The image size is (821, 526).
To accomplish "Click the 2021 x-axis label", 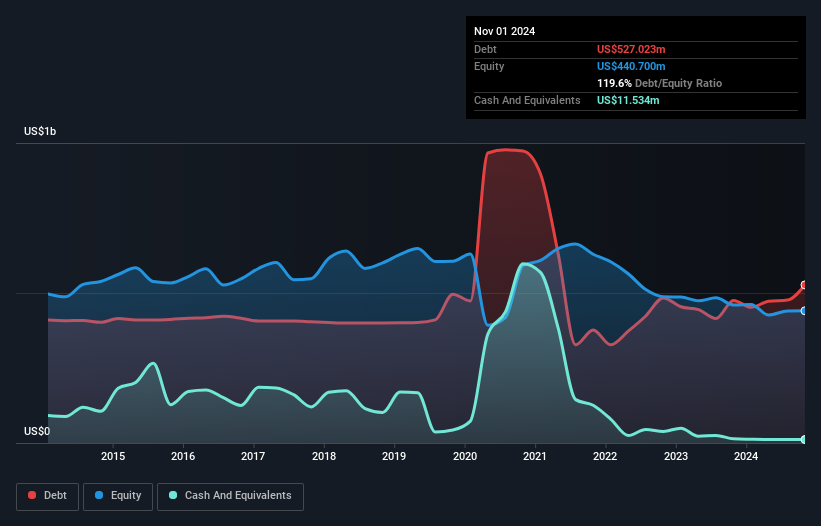I will (x=535, y=456).
